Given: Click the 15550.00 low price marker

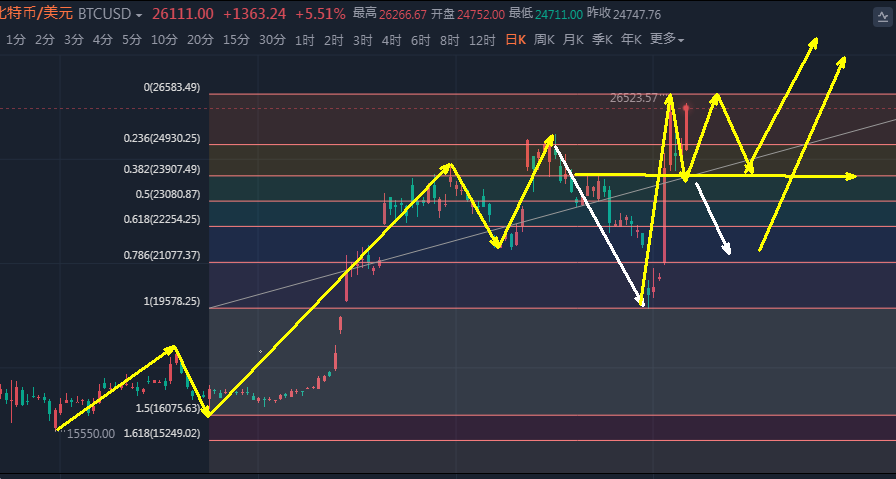Looking at the screenshot, I should pyautogui.click(x=91, y=434).
